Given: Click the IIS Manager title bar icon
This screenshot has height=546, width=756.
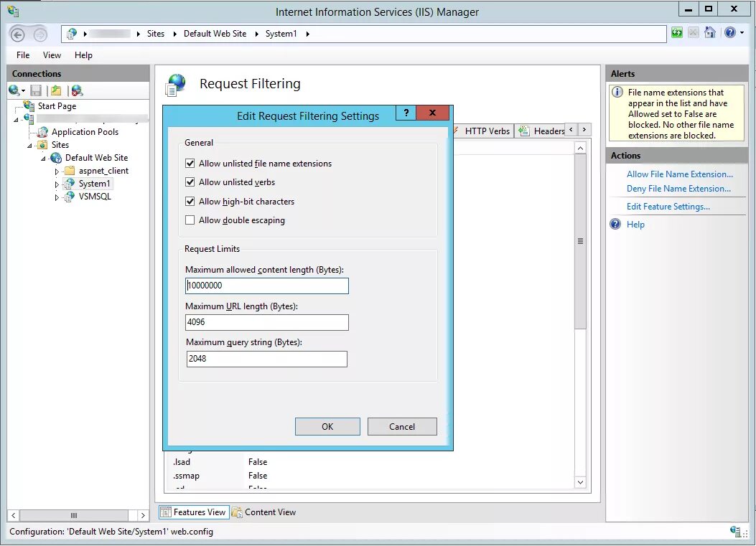Looking at the screenshot, I should pyautogui.click(x=13, y=11).
